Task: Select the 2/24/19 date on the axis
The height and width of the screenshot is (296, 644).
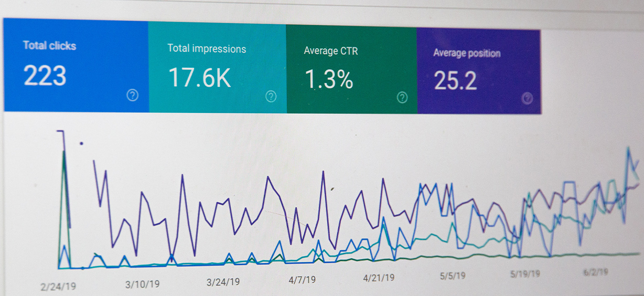Action: [59, 286]
